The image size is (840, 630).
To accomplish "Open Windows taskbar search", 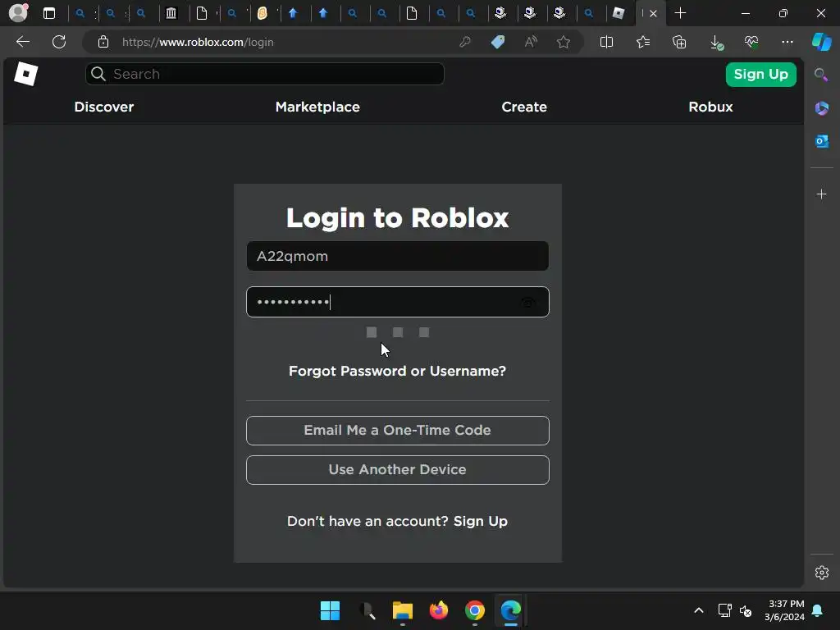I will 367,610.
